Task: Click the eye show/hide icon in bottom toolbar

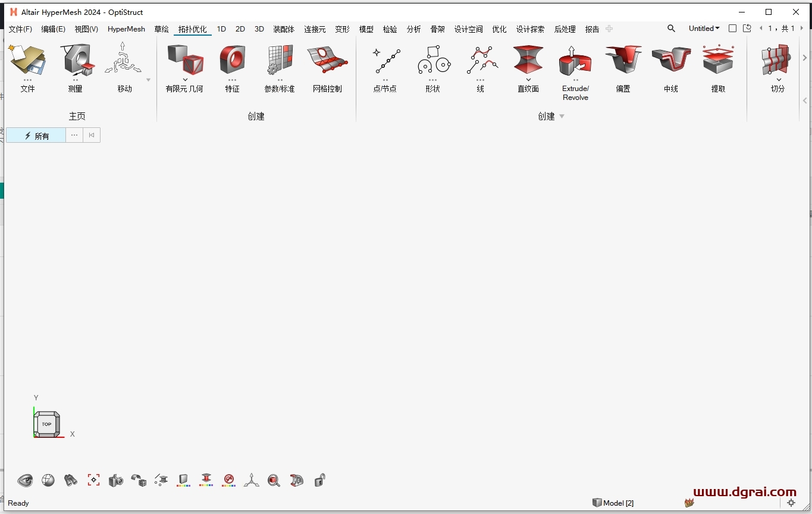Action: click(x=25, y=480)
